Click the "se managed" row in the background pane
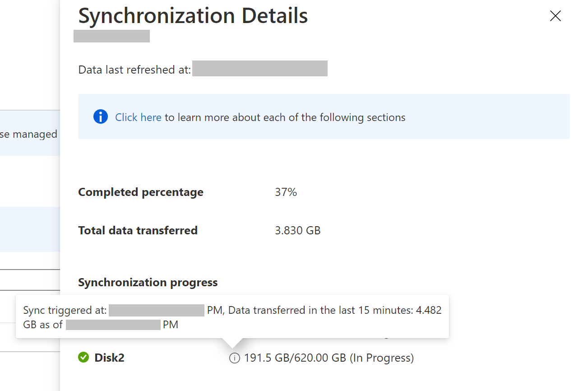The image size is (588, 391). click(29, 134)
